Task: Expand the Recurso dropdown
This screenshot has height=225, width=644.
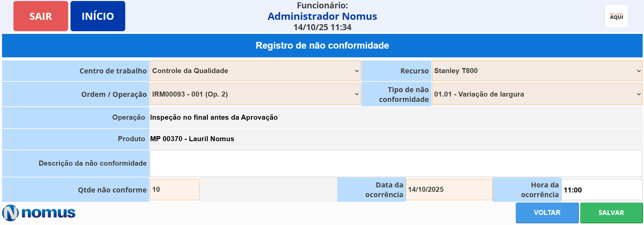Action: coord(537,71)
